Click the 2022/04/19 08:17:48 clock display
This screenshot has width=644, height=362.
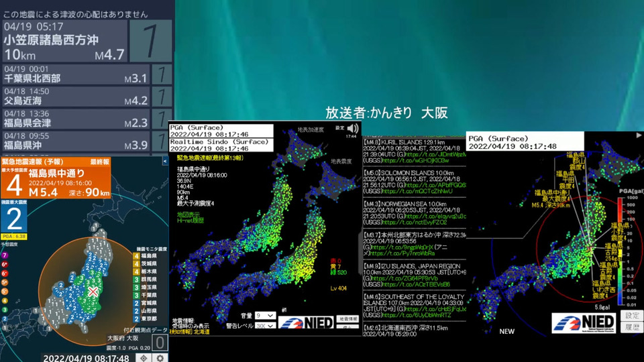click(x=87, y=358)
